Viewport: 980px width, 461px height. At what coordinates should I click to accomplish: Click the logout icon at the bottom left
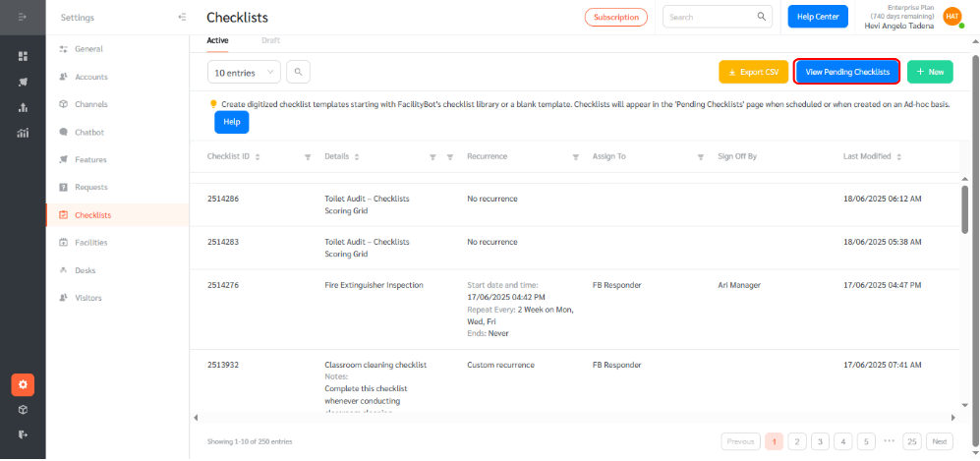(23, 433)
